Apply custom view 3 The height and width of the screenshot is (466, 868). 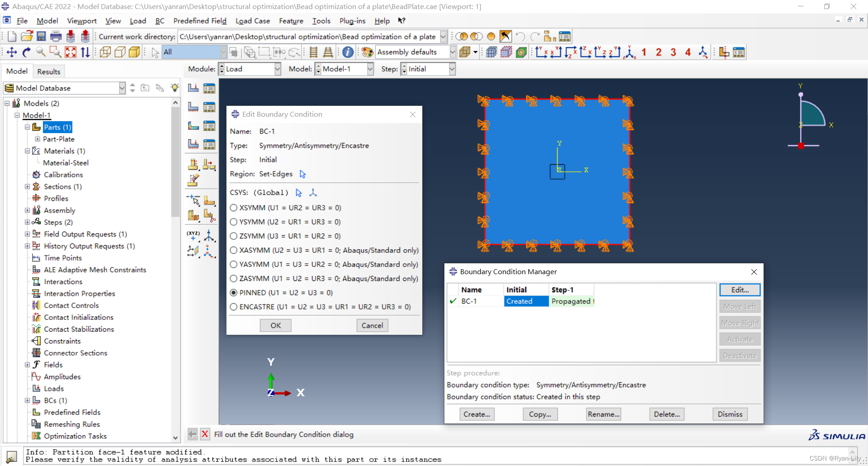coord(673,52)
